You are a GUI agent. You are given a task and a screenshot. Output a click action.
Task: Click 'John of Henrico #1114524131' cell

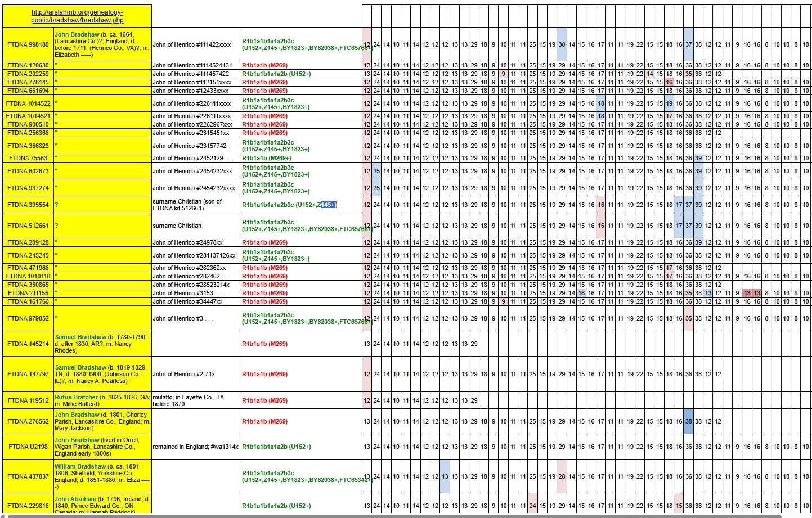point(192,66)
